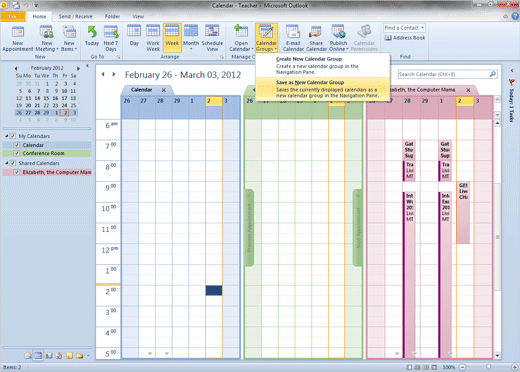Open the Send / Receive tab
The image size is (520, 372).
(x=75, y=16)
